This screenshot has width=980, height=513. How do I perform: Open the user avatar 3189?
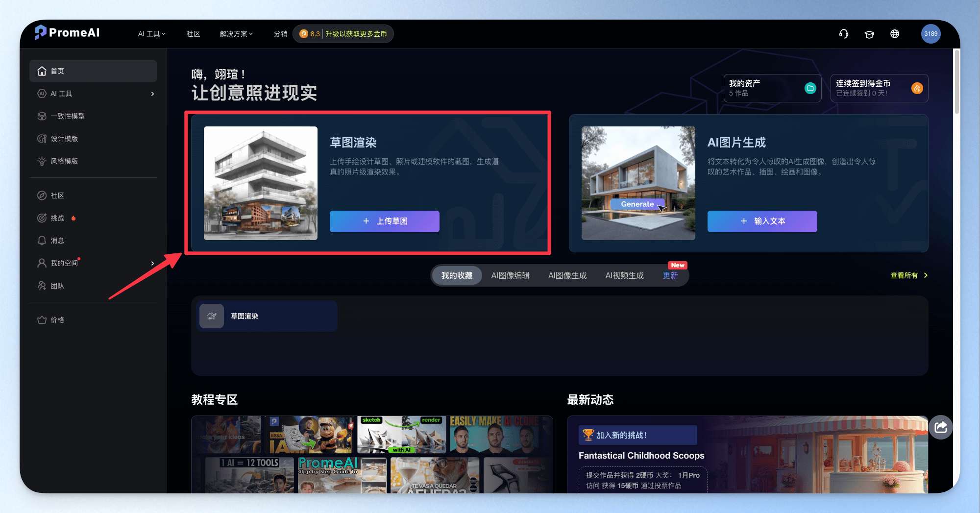coord(931,34)
